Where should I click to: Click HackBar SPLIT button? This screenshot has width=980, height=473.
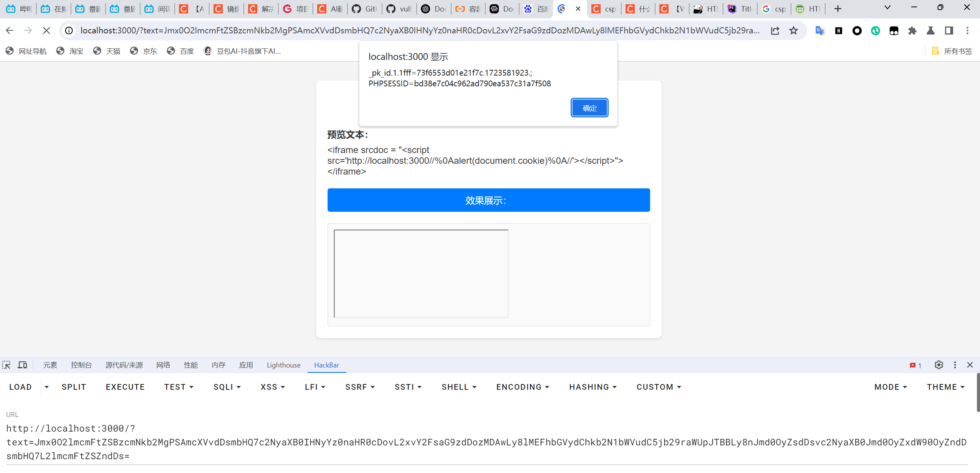[74, 387]
